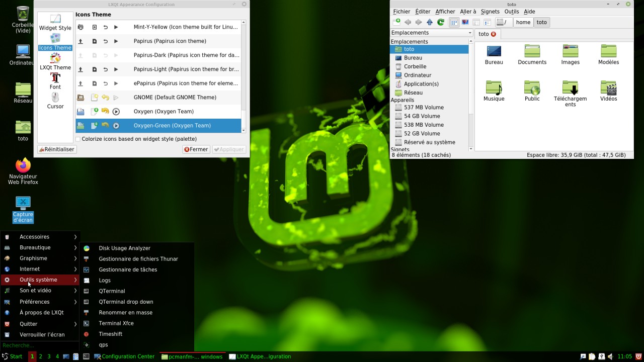Screen dimensions: 644x362
Task: Click the Recherche search field in the menu
Action: click(x=39, y=345)
